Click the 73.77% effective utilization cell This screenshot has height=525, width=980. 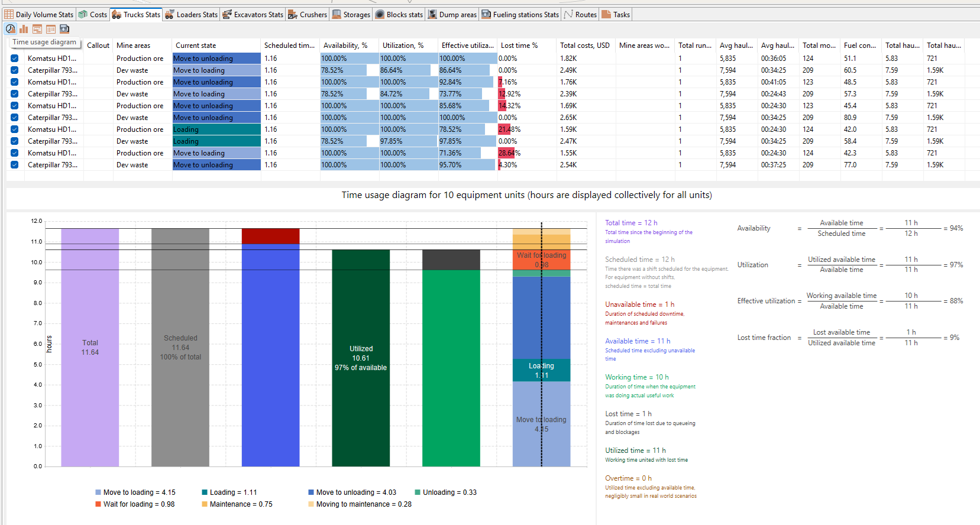click(468, 94)
